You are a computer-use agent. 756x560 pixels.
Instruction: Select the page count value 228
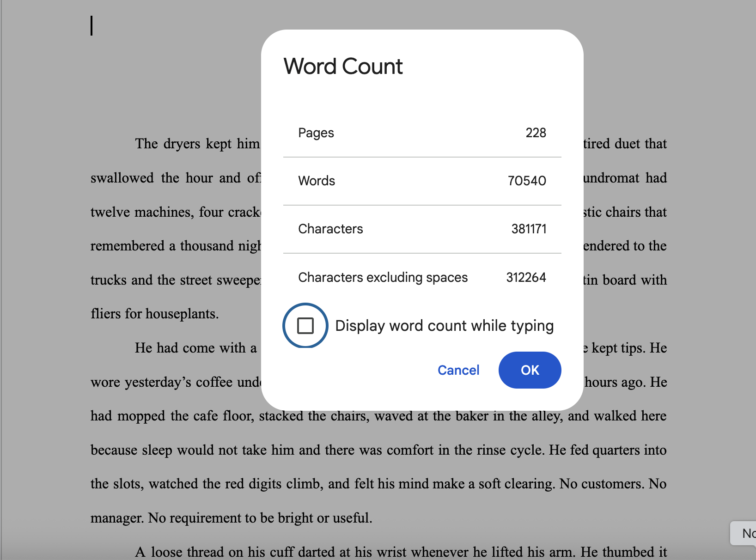[x=536, y=133]
